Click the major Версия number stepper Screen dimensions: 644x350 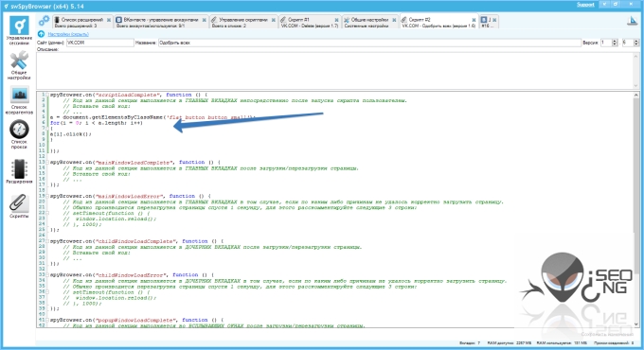point(615,43)
